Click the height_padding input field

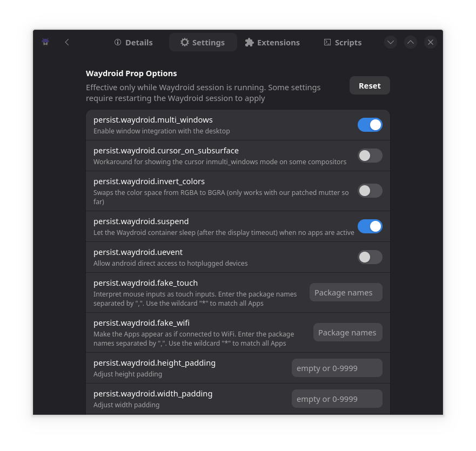337,368
